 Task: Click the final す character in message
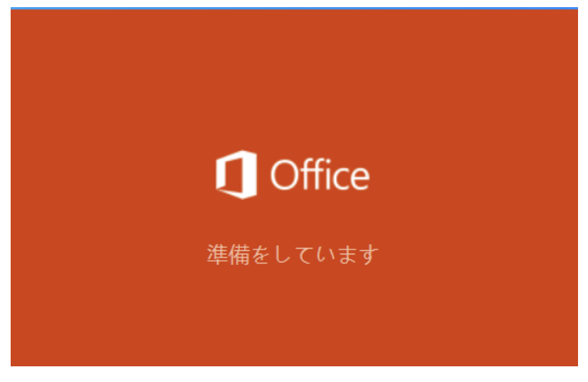368,254
